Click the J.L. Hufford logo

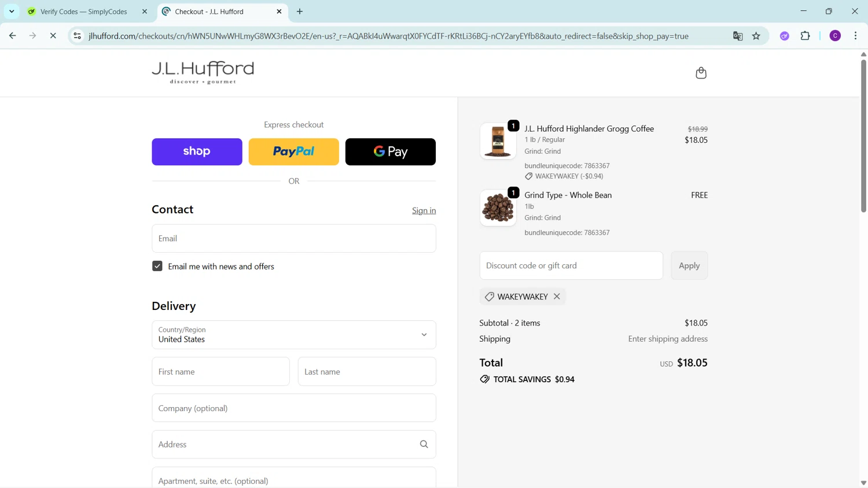203,73
